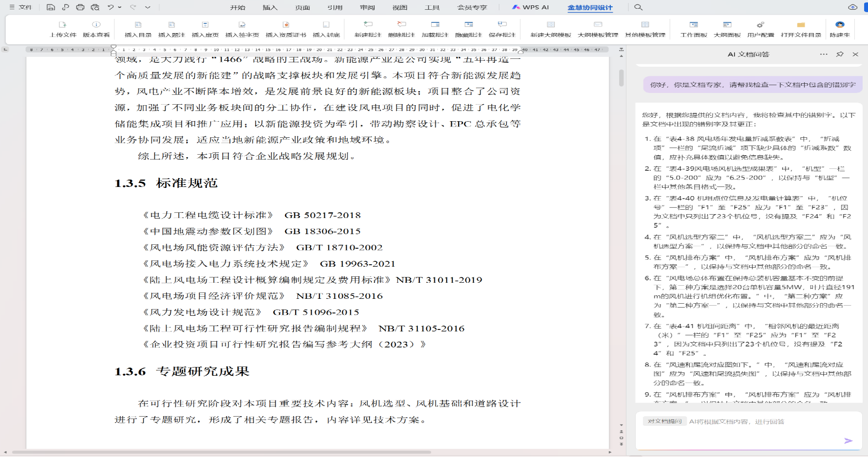Click the 上传文件 upload file icon
Viewport: 868px width, 457px height.
tap(63, 25)
